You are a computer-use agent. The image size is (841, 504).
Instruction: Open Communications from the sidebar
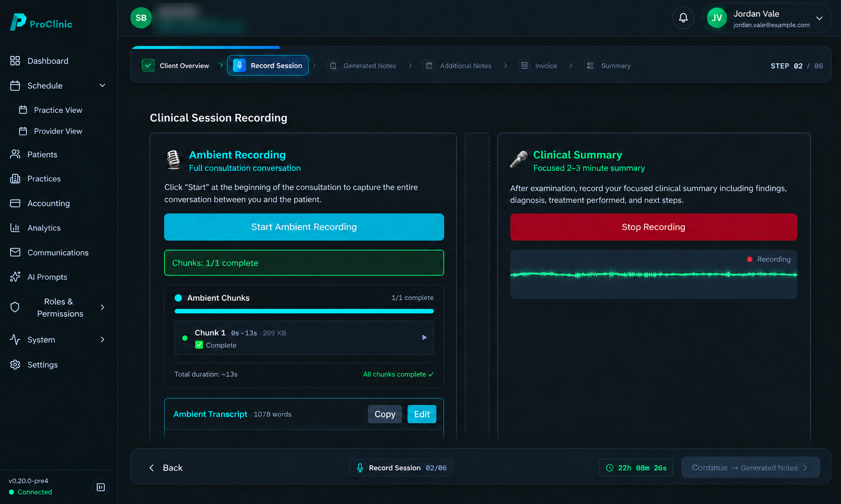click(x=58, y=252)
